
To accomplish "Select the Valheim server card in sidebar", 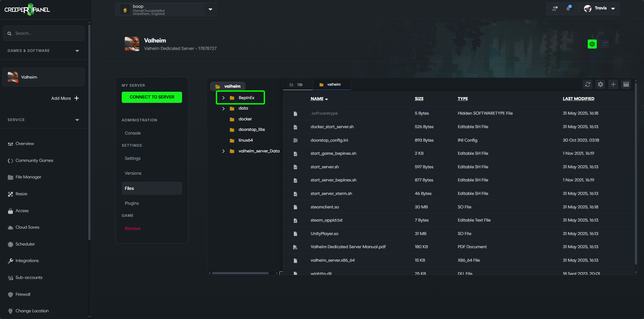I will (43, 77).
